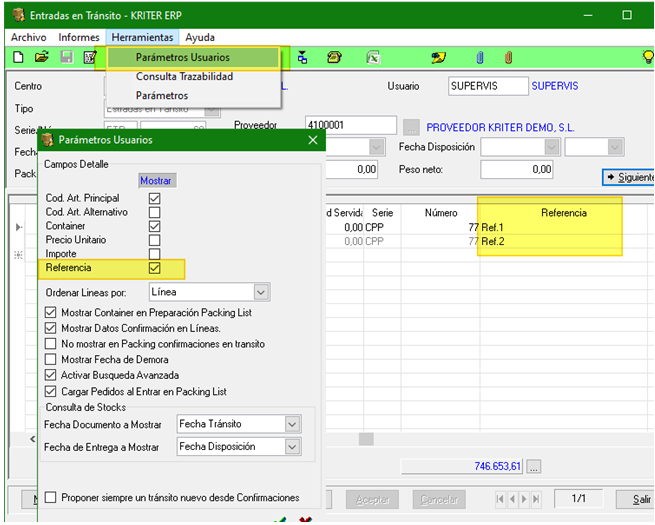This screenshot has width=655, height=525.
Task: Select Parámetros Usuarios menu entry
Action: tap(193, 57)
